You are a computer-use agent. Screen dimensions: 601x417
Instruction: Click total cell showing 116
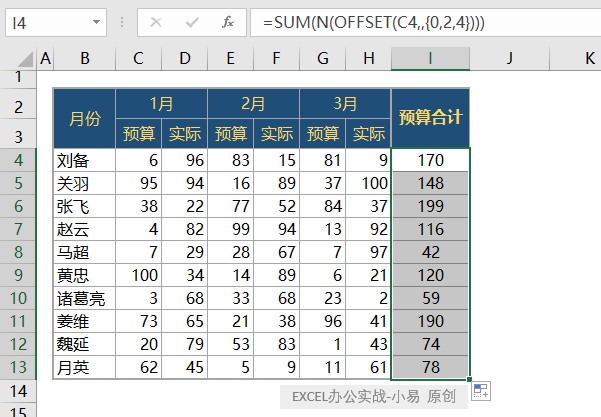430,229
